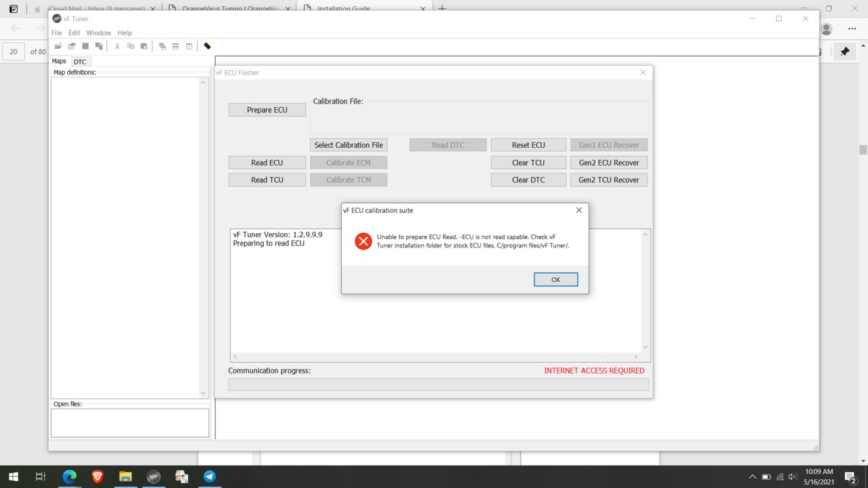Open a new browser tab with plus
868x488 pixels.
[442, 8]
